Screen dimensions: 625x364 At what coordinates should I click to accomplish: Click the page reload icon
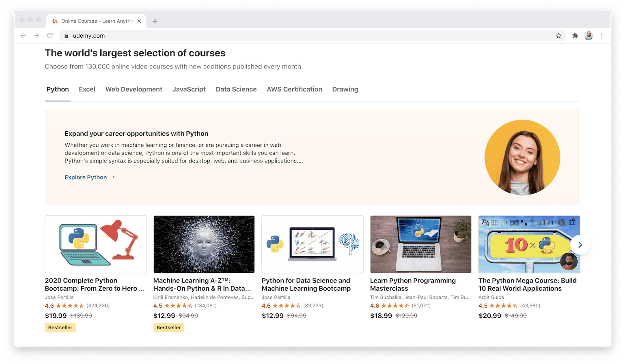tap(50, 35)
